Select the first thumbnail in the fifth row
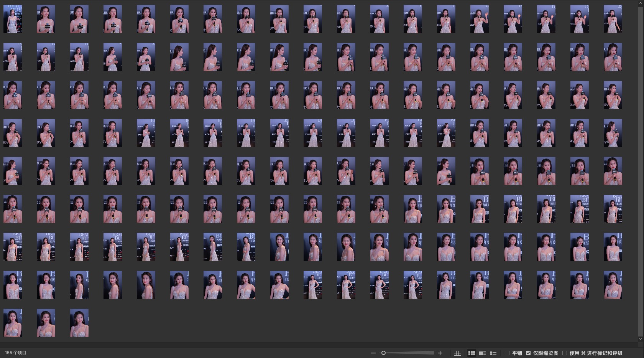This screenshot has height=358, width=644. tap(13, 171)
